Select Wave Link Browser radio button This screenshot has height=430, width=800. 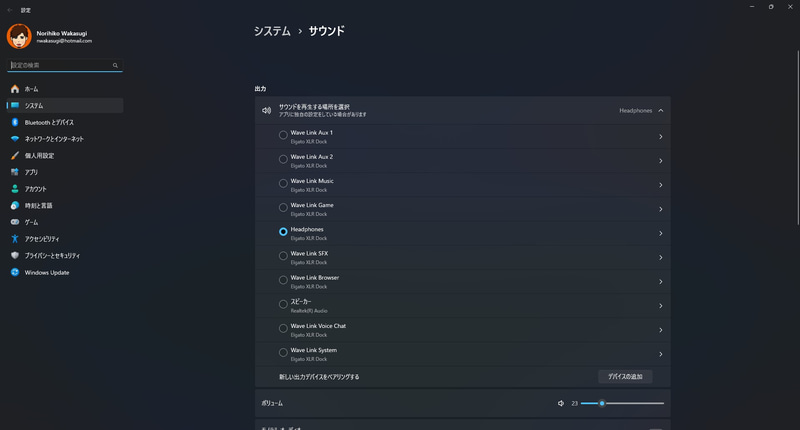(283, 280)
